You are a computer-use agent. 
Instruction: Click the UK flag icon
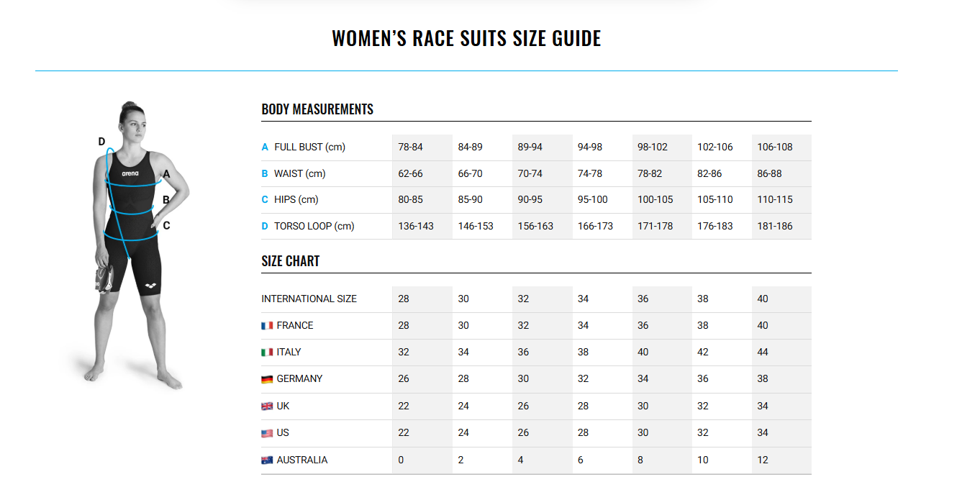point(267,406)
